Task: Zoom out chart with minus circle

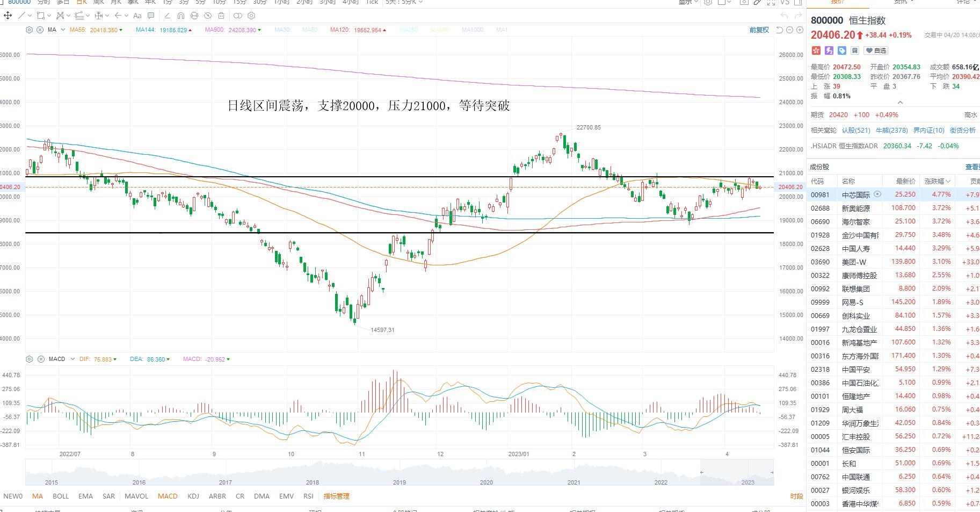Action: pyautogui.click(x=790, y=30)
